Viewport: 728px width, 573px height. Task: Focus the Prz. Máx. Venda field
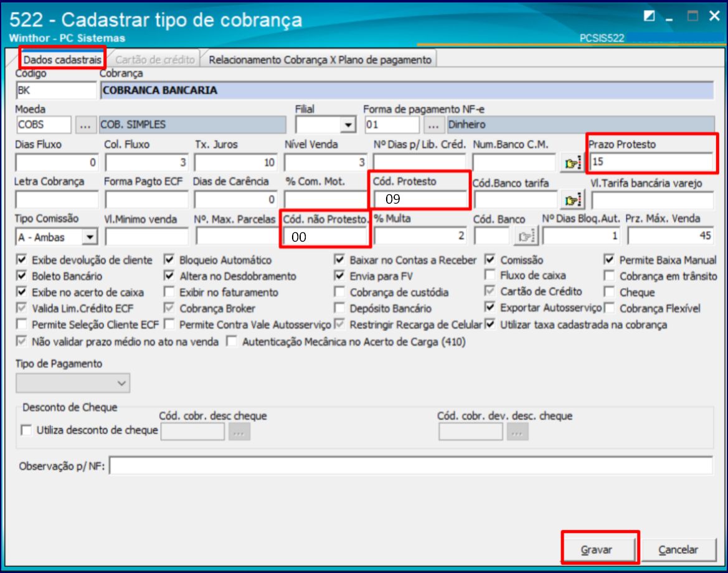(x=671, y=236)
